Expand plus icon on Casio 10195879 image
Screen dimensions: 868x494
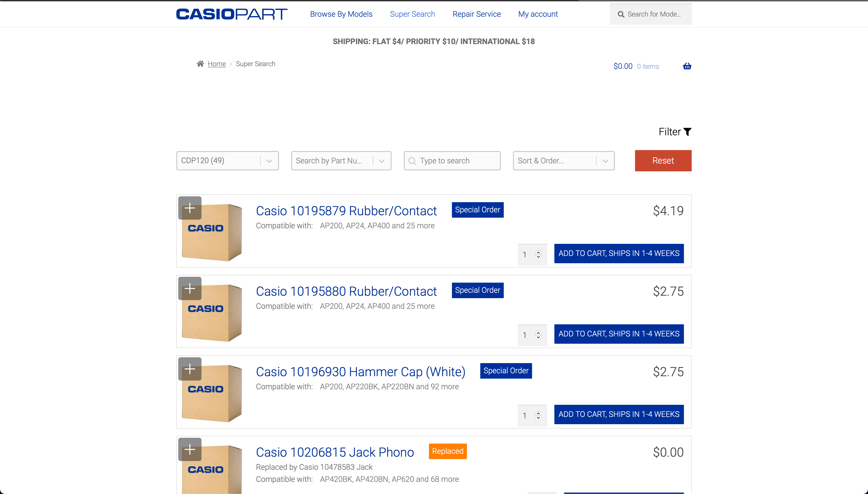(x=190, y=208)
